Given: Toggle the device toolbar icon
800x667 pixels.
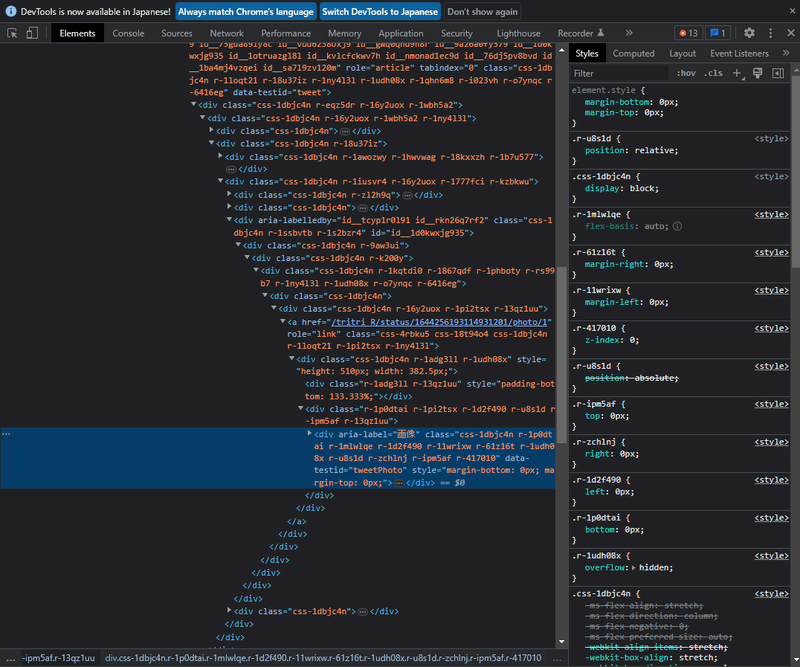Looking at the screenshot, I should 32,33.
